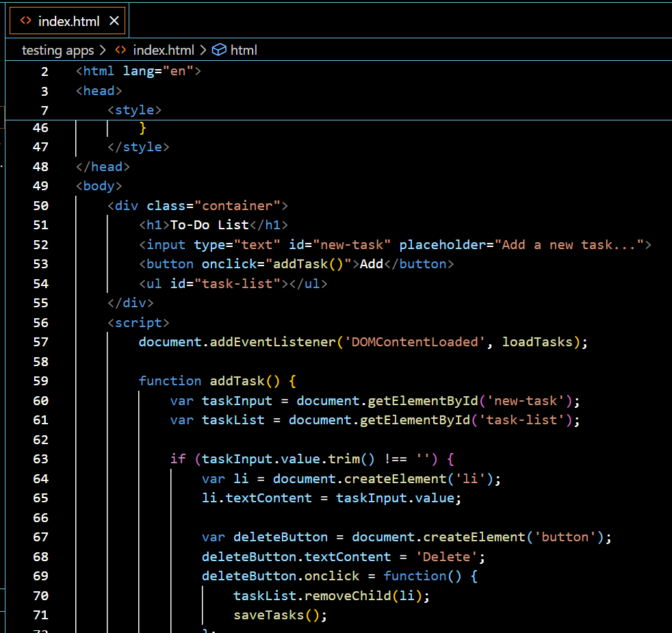
Task: Click saveTasks() on line 71
Action: coord(276,615)
